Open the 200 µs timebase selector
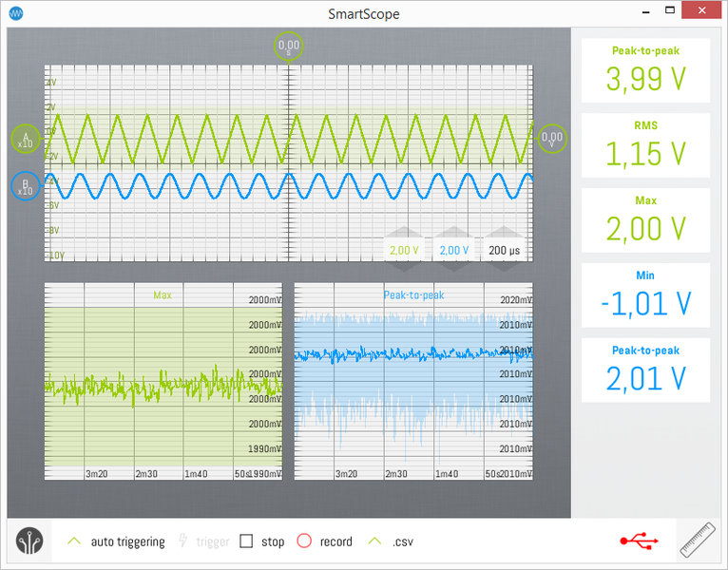 506,250
